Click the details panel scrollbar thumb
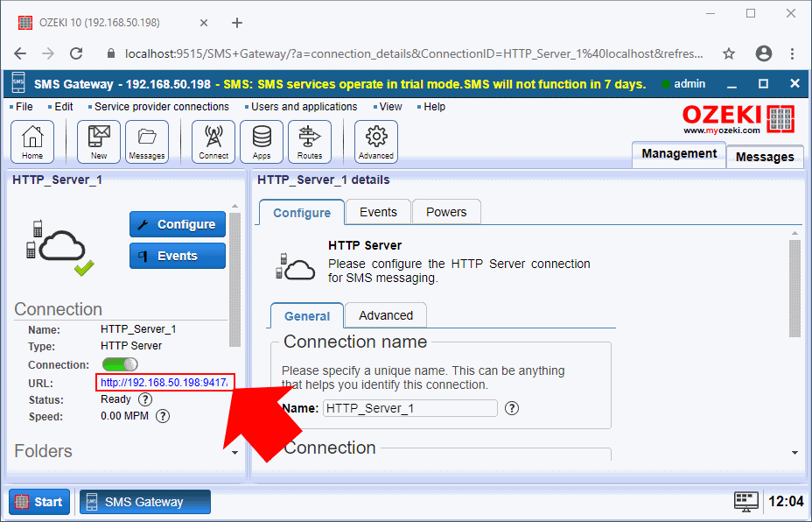Viewport: 812px width, 522px height. click(794, 288)
